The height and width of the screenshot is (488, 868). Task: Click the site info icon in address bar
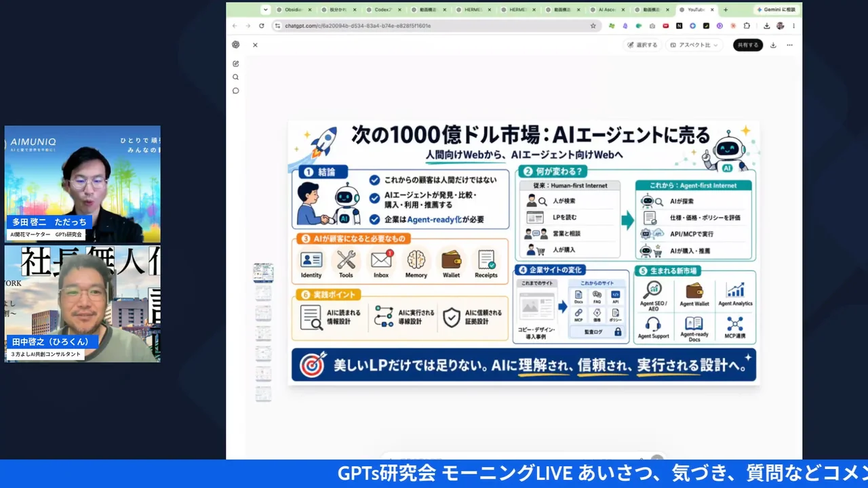point(277,26)
